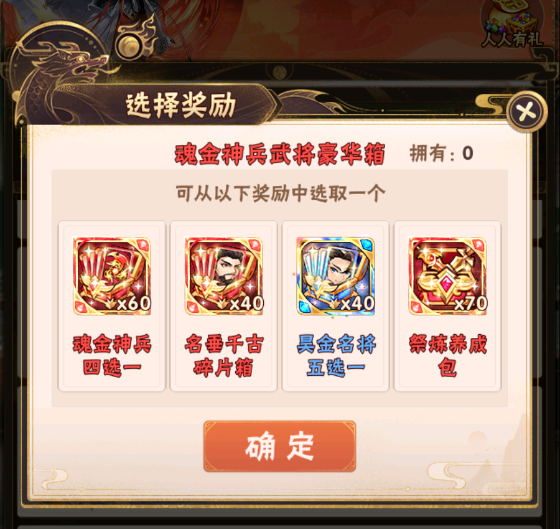Click the blue 昊金名将五选一 text label
The image size is (560, 529).
point(336,356)
